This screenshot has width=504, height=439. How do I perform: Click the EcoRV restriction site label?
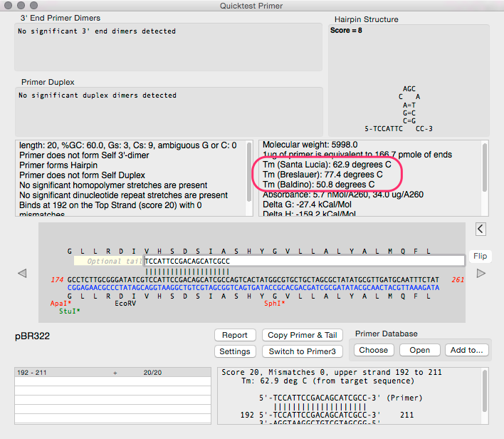point(125,304)
